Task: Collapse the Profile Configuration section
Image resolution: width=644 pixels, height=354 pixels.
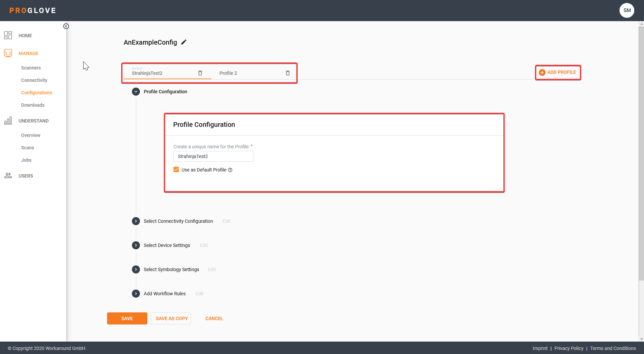Action: tap(136, 92)
